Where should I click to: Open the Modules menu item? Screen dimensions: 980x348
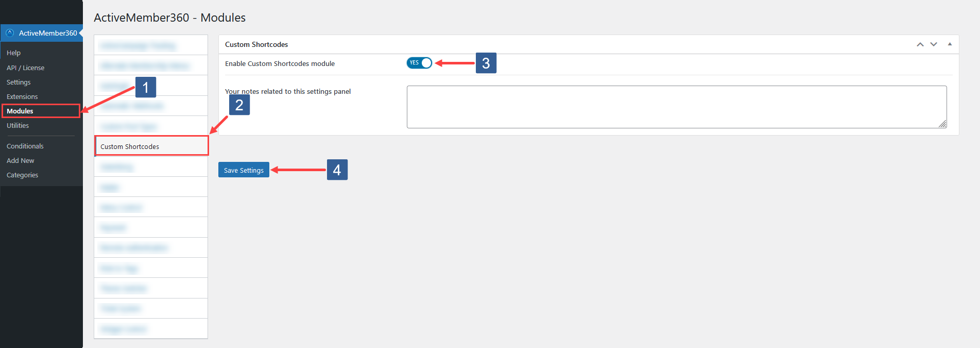tap(21, 111)
